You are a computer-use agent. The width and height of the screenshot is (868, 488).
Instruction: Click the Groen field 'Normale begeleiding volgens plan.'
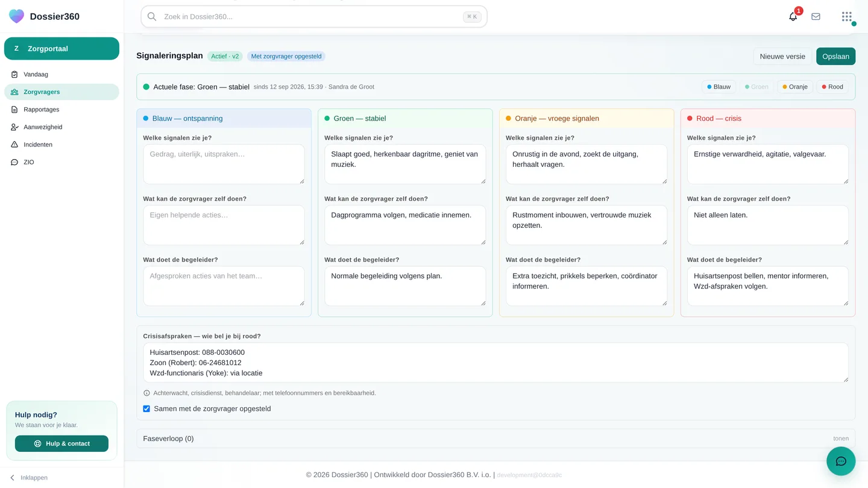(405, 286)
